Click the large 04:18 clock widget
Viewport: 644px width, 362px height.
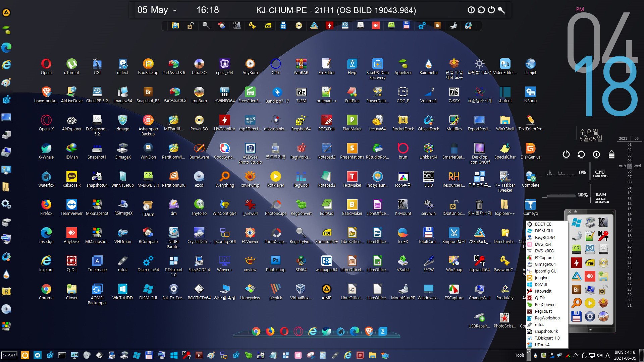602,64
